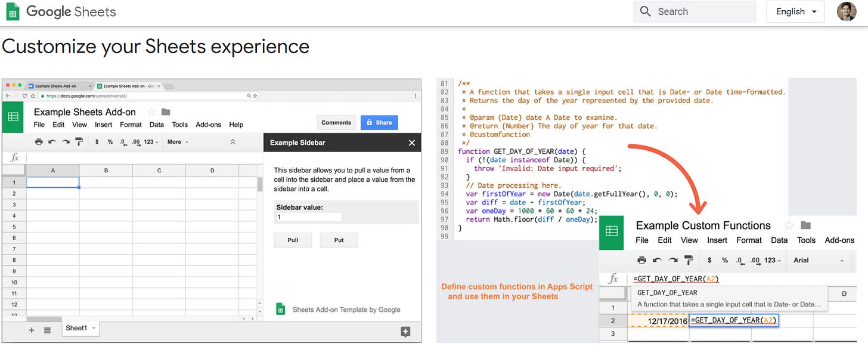Click the horizontal scrollbar in Example Sheets Add-on

(44, 319)
